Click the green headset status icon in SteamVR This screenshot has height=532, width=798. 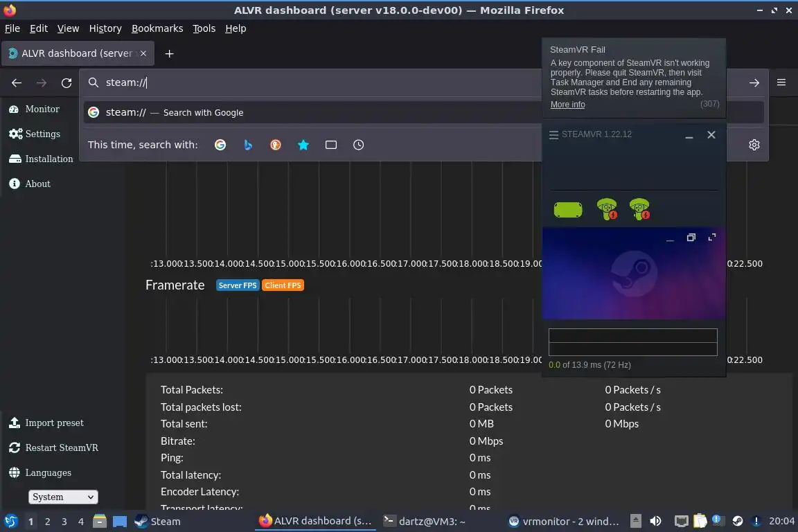[x=568, y=210]
